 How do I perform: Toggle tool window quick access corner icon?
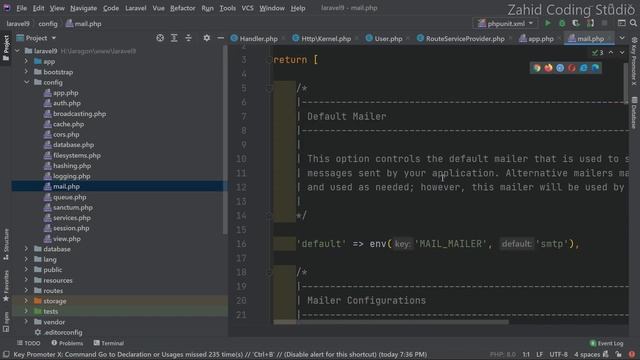click(x=6, y=354)
